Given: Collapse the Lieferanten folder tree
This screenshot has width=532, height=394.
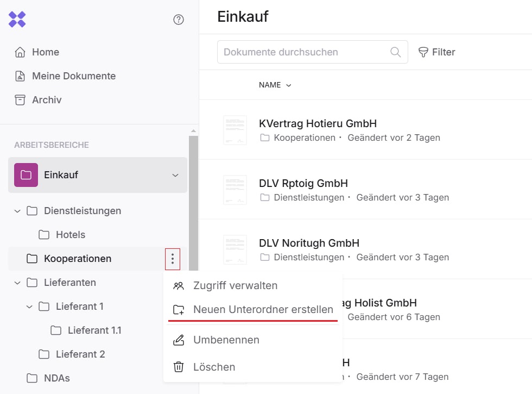Looking at the screenshot, I should click(x=17, y=283).
